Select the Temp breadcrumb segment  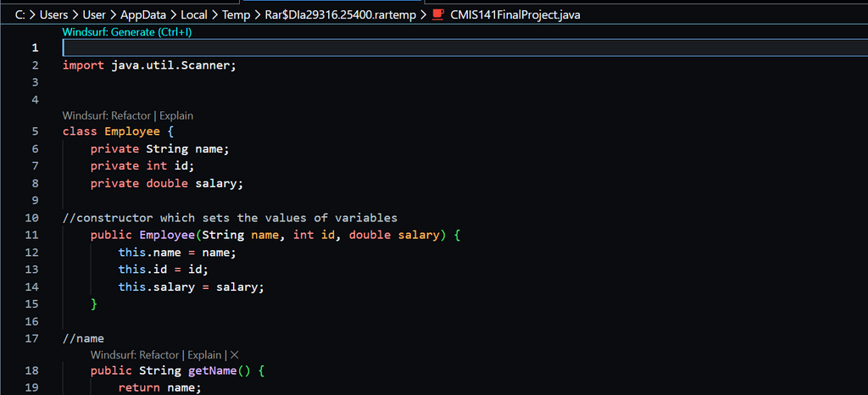(x=236, y=14)
